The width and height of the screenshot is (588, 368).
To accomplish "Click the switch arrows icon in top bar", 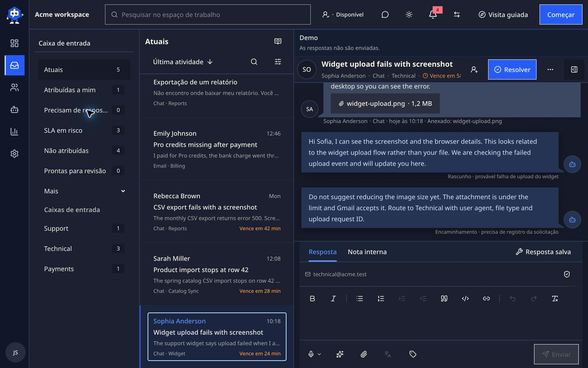I will (457, 15).
